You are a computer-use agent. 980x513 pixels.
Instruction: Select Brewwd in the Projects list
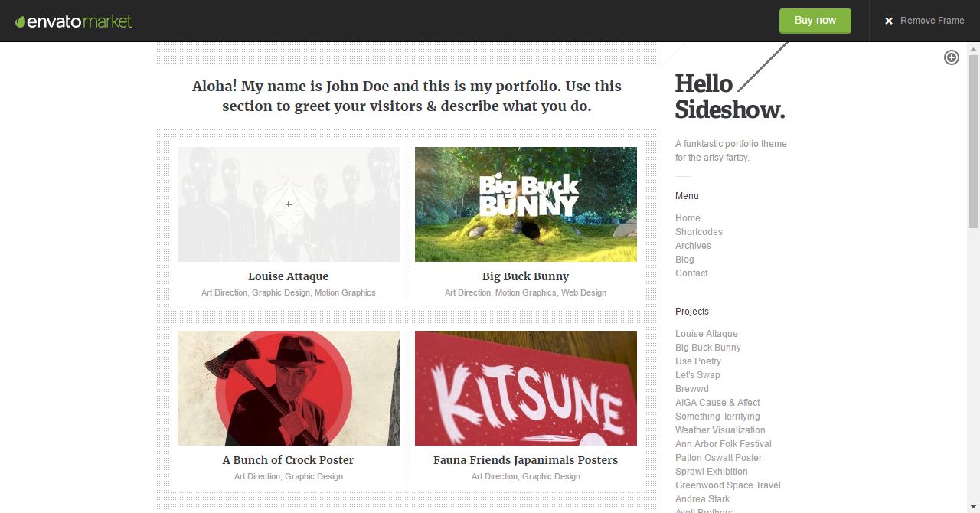click(x=692, y=389)
